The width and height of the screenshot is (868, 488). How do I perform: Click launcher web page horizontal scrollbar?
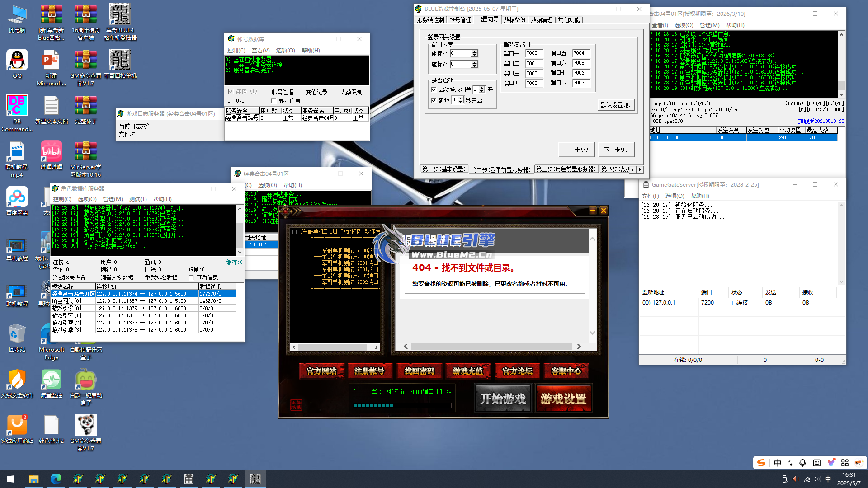click(x=492, y=346)
